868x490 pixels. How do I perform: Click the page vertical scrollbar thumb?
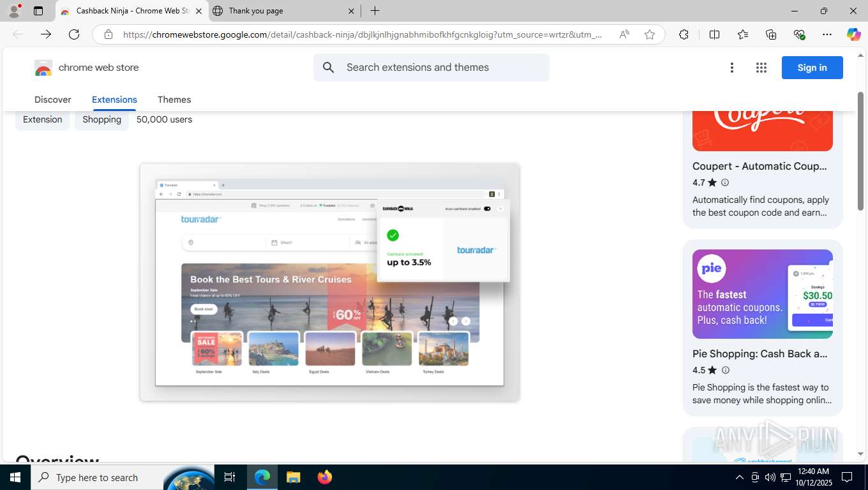pos(860,151)
